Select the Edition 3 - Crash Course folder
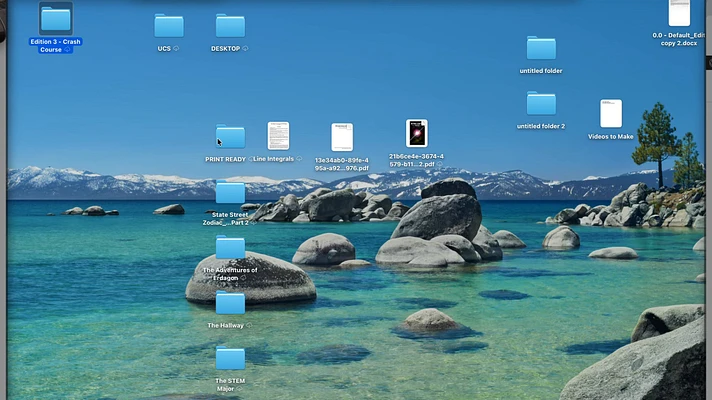 [55, 19]
